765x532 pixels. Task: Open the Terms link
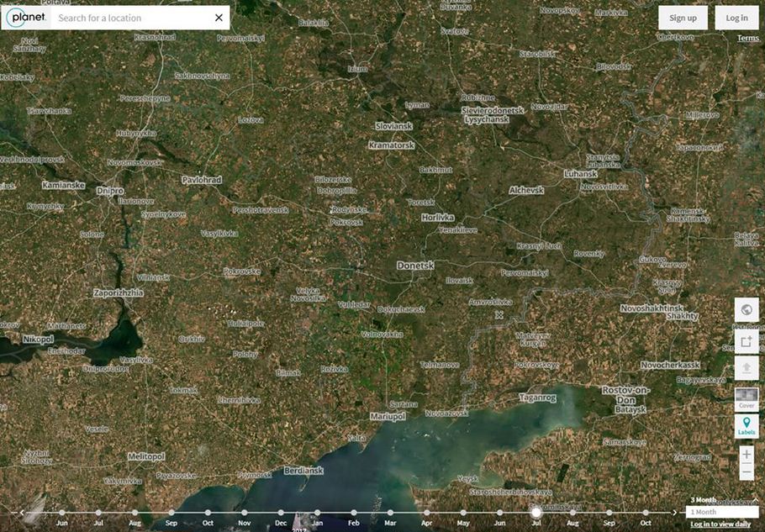pos(747,38)
